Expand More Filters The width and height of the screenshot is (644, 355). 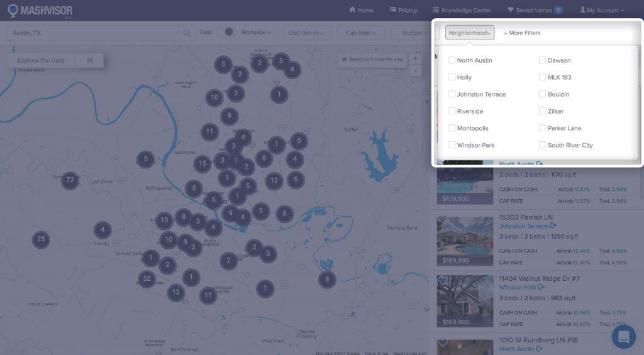[521, 33]
